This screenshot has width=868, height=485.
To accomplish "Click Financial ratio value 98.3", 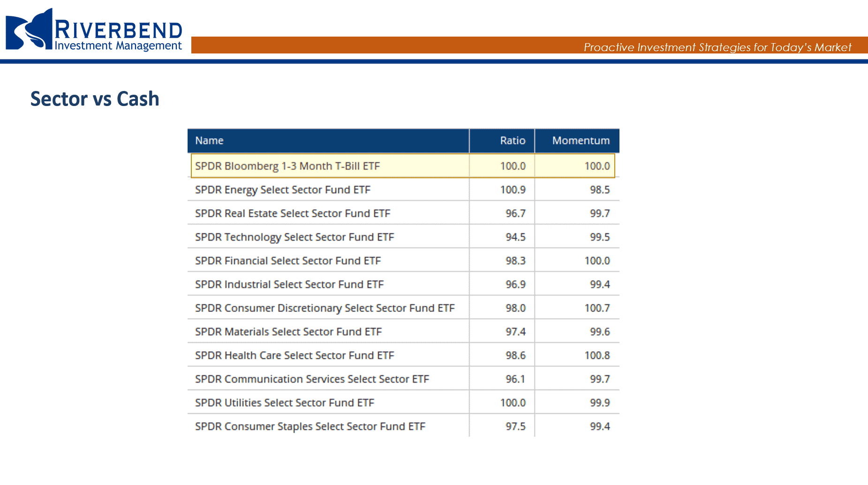I will coord(515,261).
